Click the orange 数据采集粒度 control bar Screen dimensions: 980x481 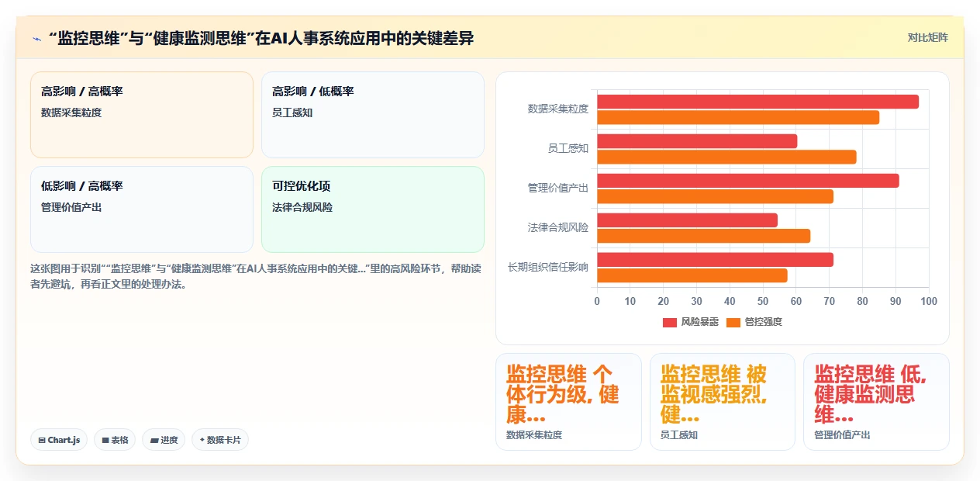738,117
